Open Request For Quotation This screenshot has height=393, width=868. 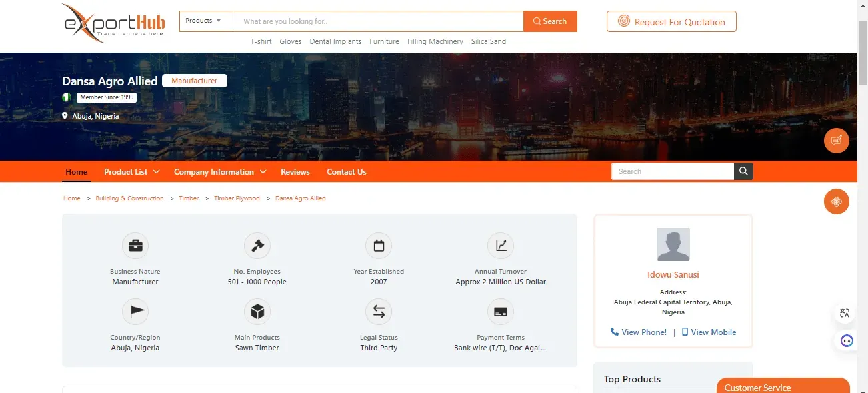pos(671,21)
